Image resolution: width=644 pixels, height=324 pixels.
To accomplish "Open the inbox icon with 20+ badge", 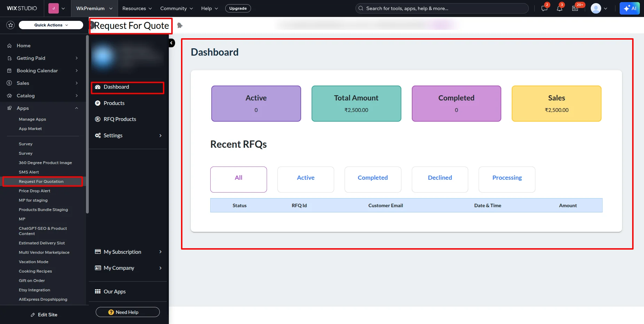I will pyautogui.click(x=575, y=8).
